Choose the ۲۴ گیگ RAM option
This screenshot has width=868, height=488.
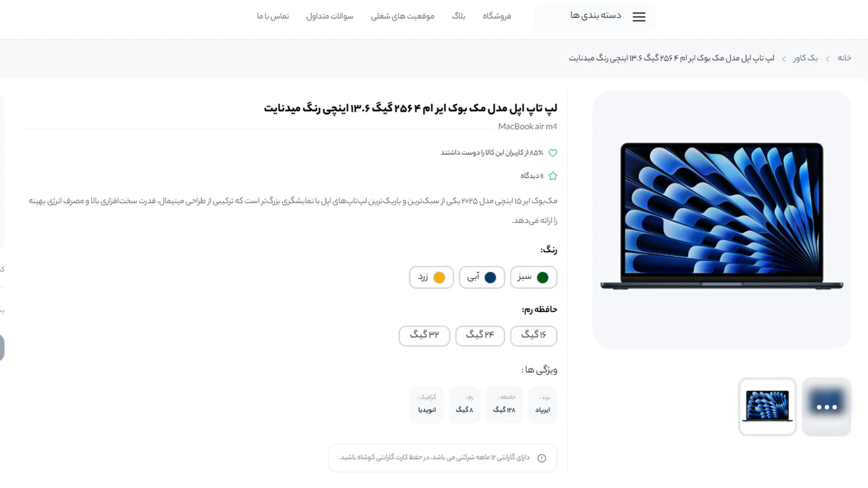click(480, 336)
